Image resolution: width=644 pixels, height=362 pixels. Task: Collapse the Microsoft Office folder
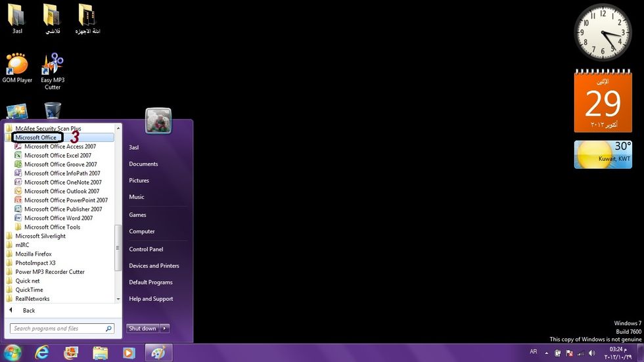tap(36, 137)
